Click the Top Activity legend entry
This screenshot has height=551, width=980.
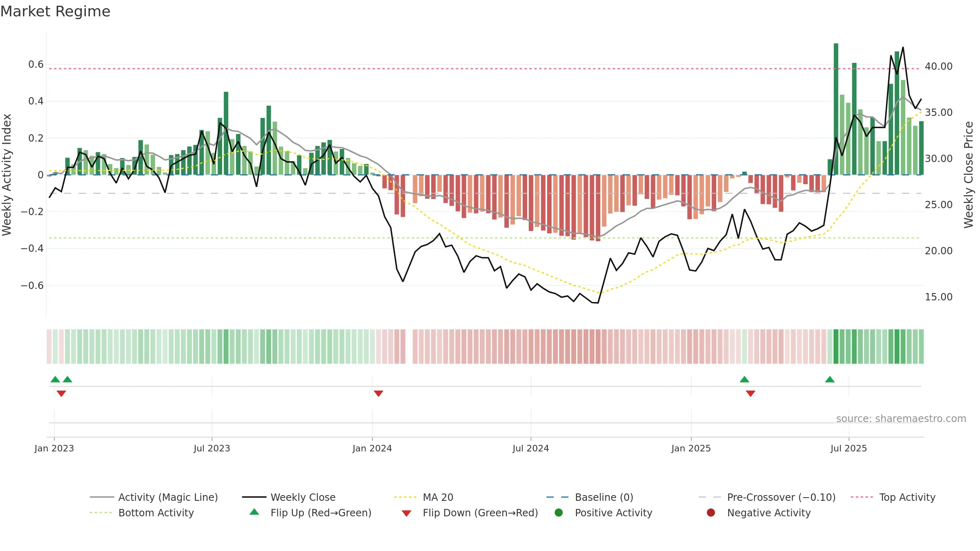[893, 497]
